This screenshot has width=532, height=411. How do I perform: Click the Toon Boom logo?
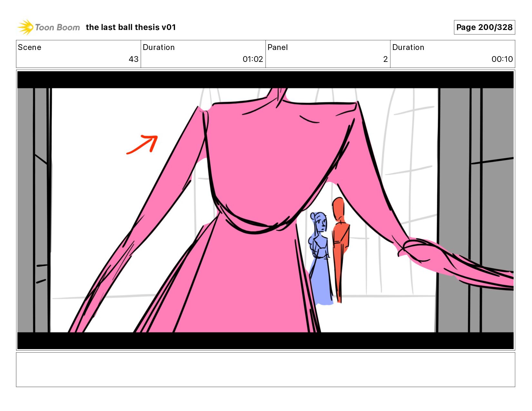coord(48,27)
